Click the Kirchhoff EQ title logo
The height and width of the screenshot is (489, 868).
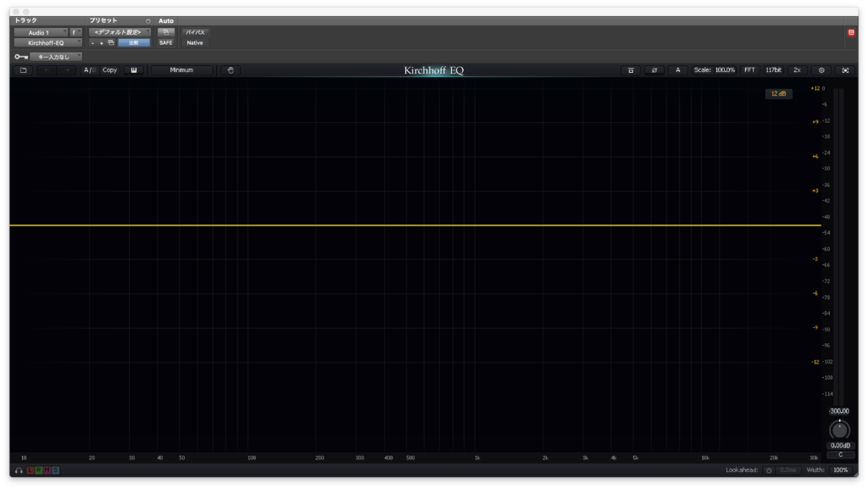point(434,70)
